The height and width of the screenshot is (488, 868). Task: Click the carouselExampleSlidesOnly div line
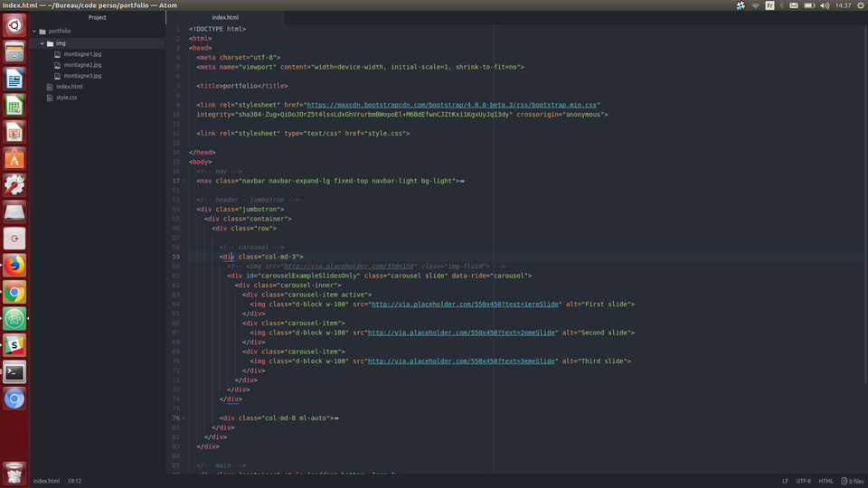[379, 277]
